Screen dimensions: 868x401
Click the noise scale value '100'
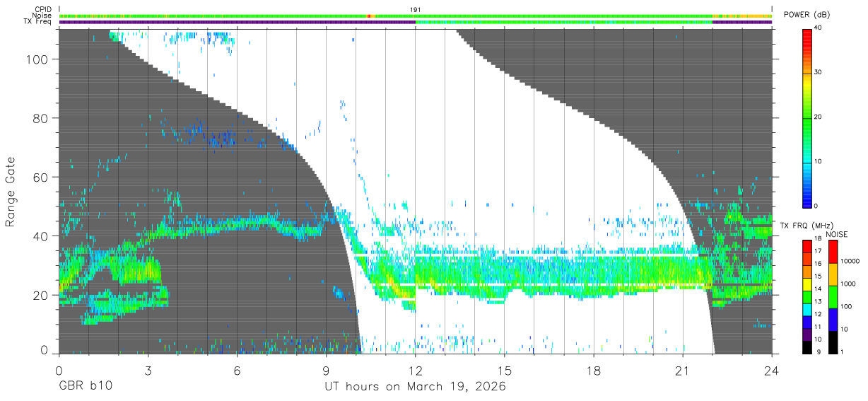847,307
